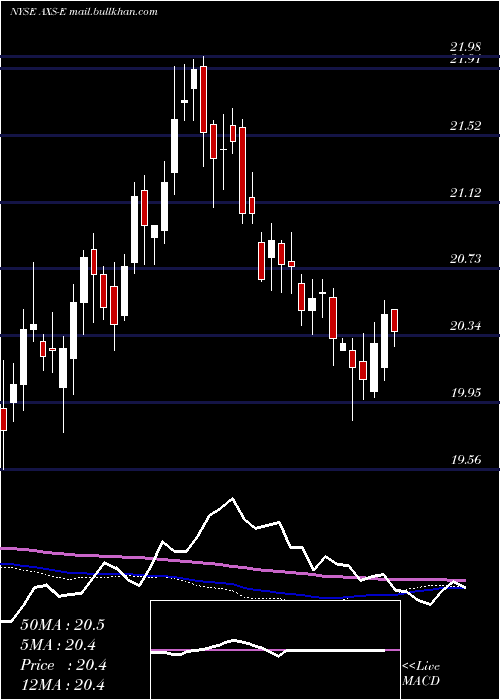This screenshot has height=700, width=500.
Task: Click the <<Live MACD label
Action: [x=421, y=674]
